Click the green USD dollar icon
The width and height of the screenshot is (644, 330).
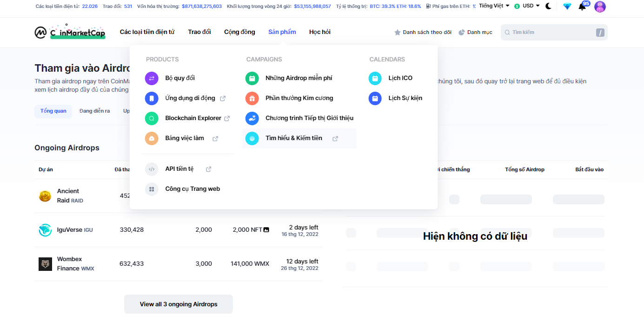coord(517,7)
